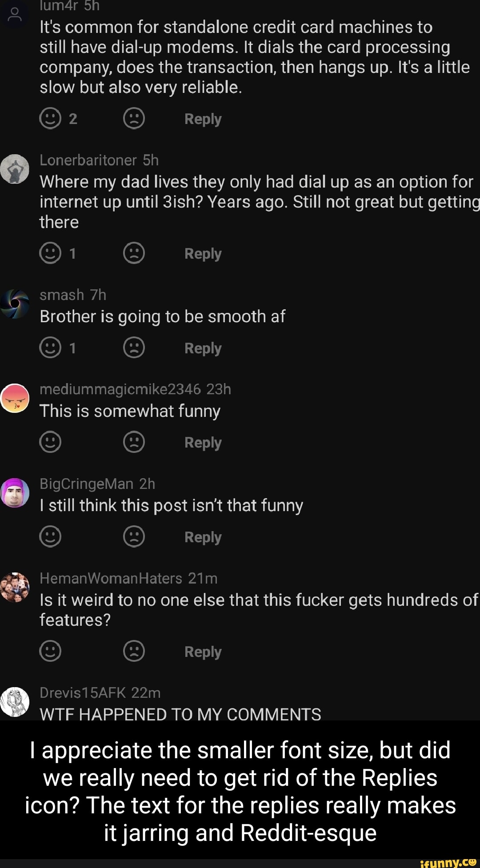Image resolution: width=480 pixels, height=868 pixels.
Task: Reply to smash's comment
Action: [203, 348]
